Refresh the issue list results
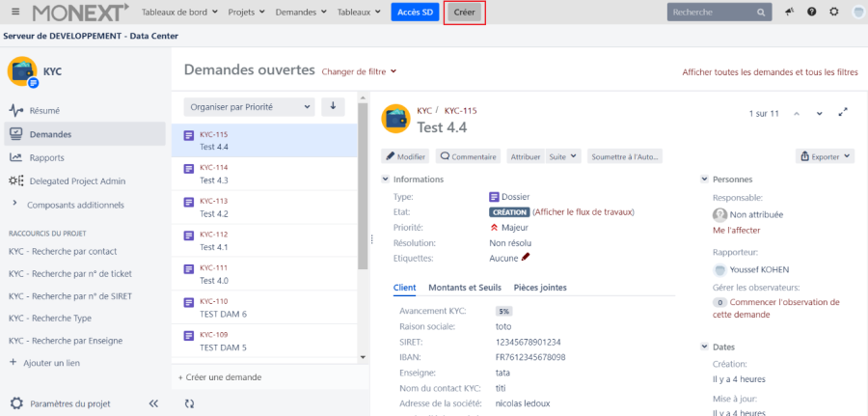The height and width of the screenshot is (416, 868). [189, 403]
